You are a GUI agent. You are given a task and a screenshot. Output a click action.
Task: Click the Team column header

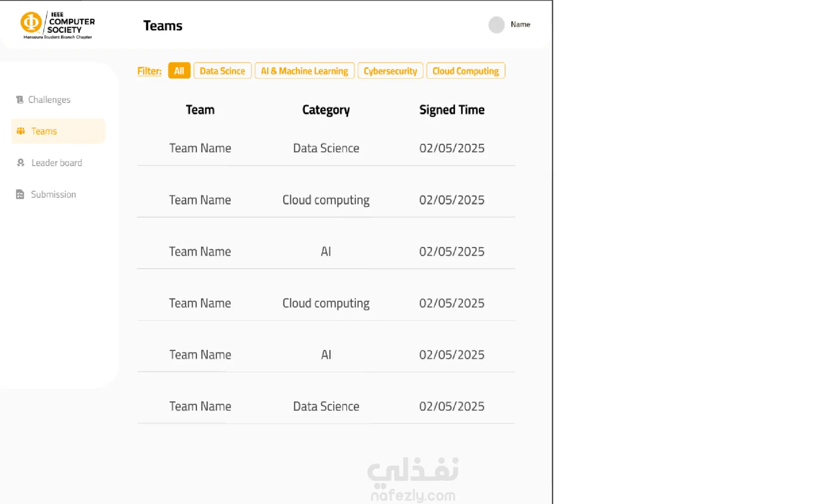[x=200, y=110]
